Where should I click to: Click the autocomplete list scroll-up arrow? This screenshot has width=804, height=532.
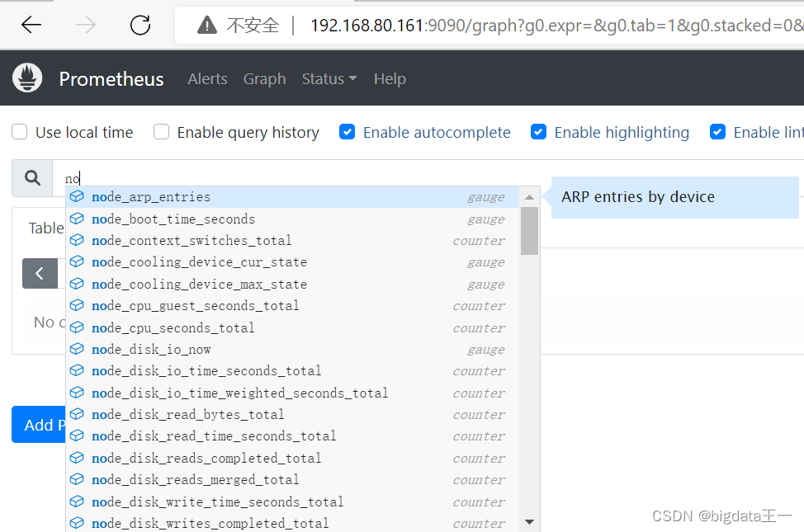(530, 197)
